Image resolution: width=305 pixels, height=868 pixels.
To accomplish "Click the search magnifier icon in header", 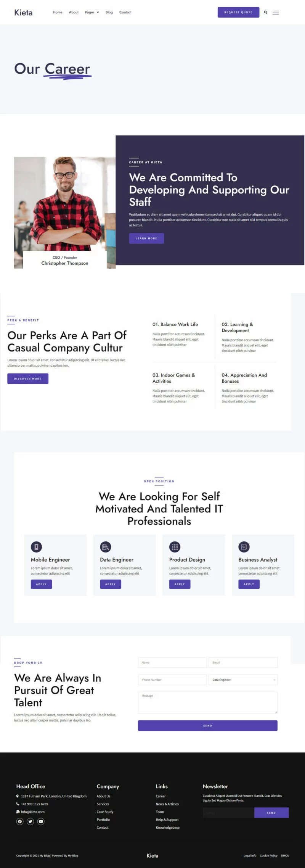I will pyautogui.click(x=266, y=12).
